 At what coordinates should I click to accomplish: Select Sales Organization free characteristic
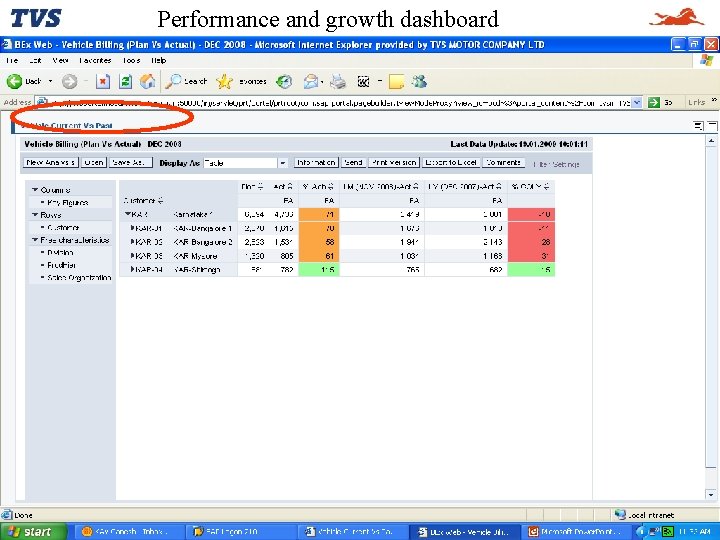pyautogui.click(x=79, y=277)
